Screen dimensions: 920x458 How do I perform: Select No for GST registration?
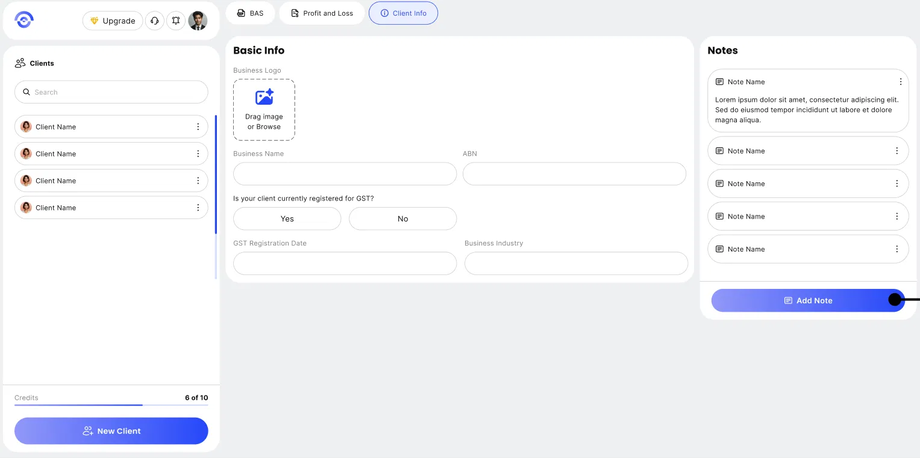[x=403, y=219]
